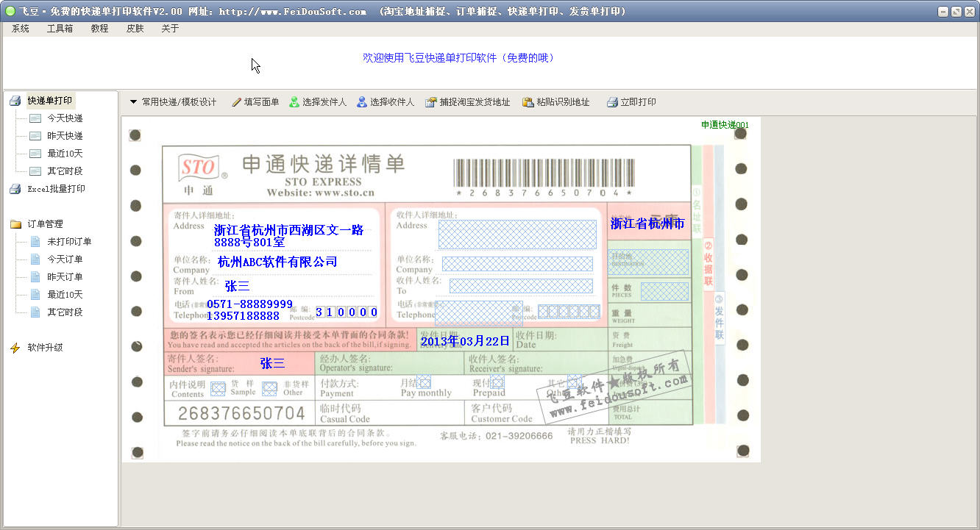Click the printer icon beside Excel批量打印
Image resolution: width=980 pixels, height=530 pixels.
pyautogui.click(x=15, y=189)
